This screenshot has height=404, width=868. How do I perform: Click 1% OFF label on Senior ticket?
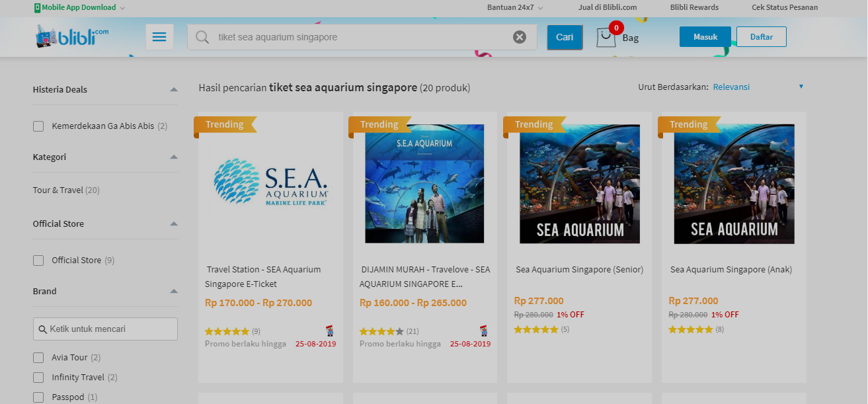[x=571, y=315]
